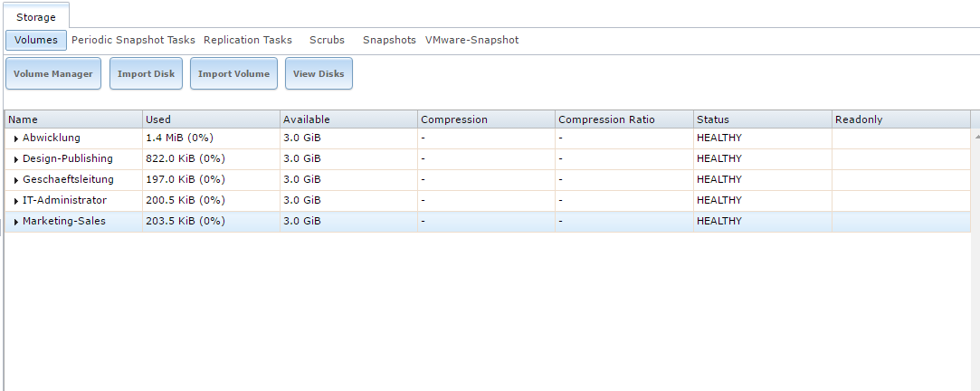The image size is (980, 391).
Task: Switch to Periodic Snapshot Tasks tab
Action: pos(133,40)
